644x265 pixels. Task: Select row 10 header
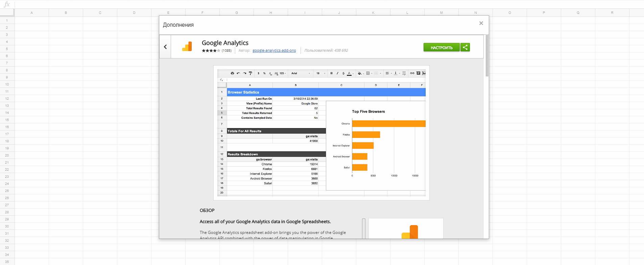point(7,84)
